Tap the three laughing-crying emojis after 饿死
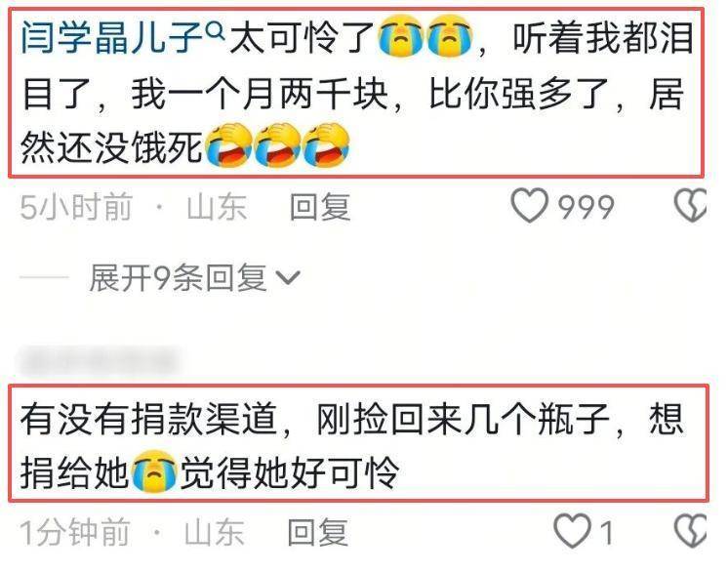728x572 pixels. [278, 145]
